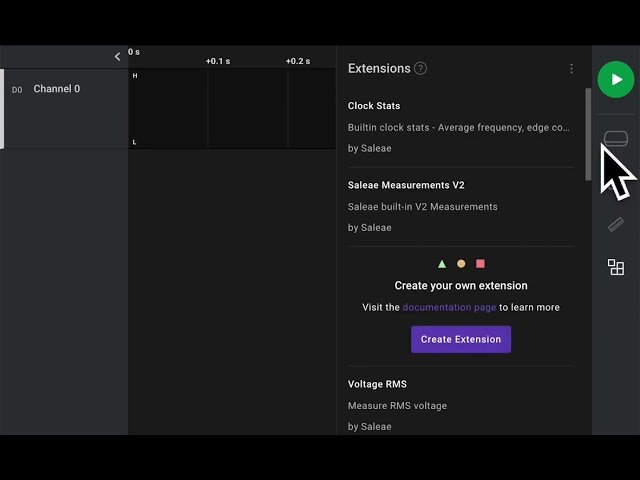The width and height of the screenshot is (640, 480).
Task: Click the Create Extension button
Action: click(460, 339)
